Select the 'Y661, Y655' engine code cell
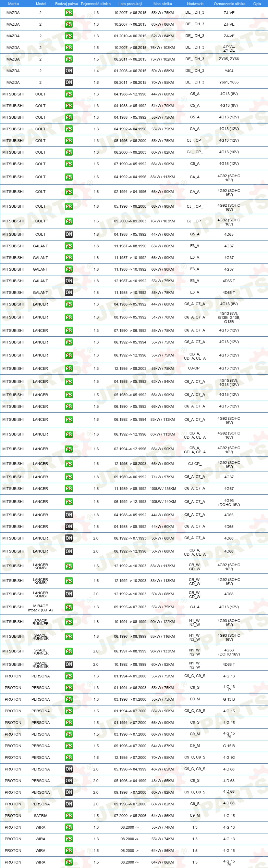 (x=229, y=82)
